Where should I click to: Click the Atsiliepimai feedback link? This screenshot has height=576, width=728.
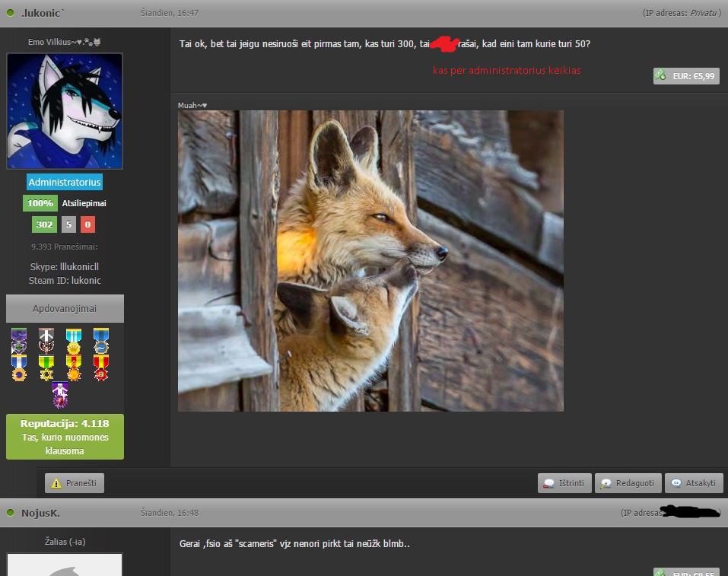pyautogui.click(x=84, y=203)
